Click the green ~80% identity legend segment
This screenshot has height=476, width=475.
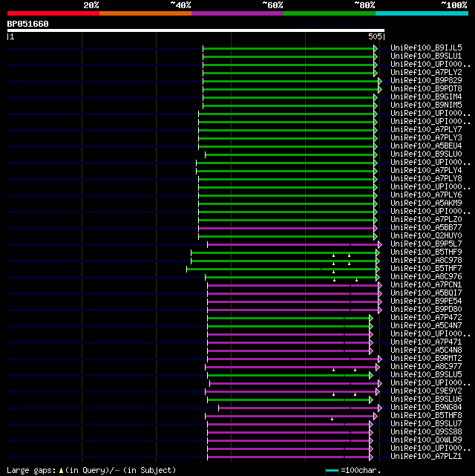(330, 13)
